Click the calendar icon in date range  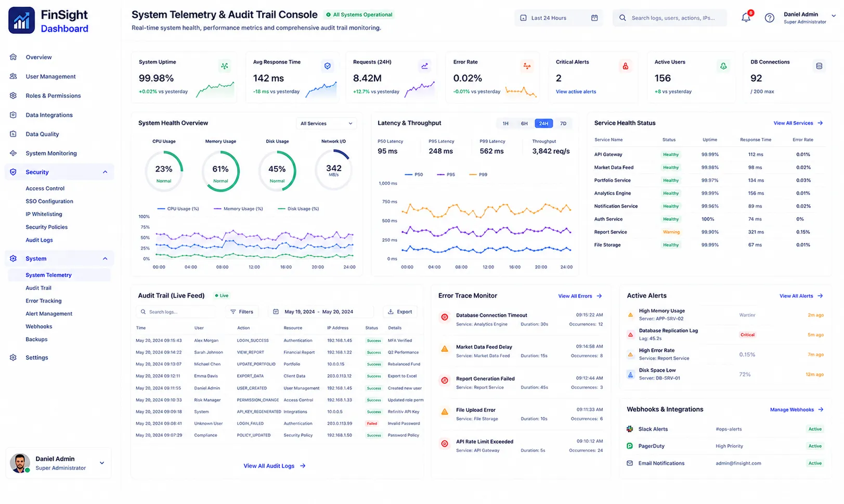pos(594,18)
